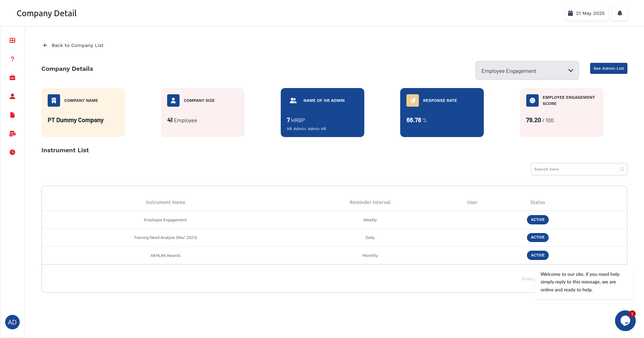The image size is (644, 338).
Task: Select the Employee Engagement instrument row name
Action: point(165,220)
